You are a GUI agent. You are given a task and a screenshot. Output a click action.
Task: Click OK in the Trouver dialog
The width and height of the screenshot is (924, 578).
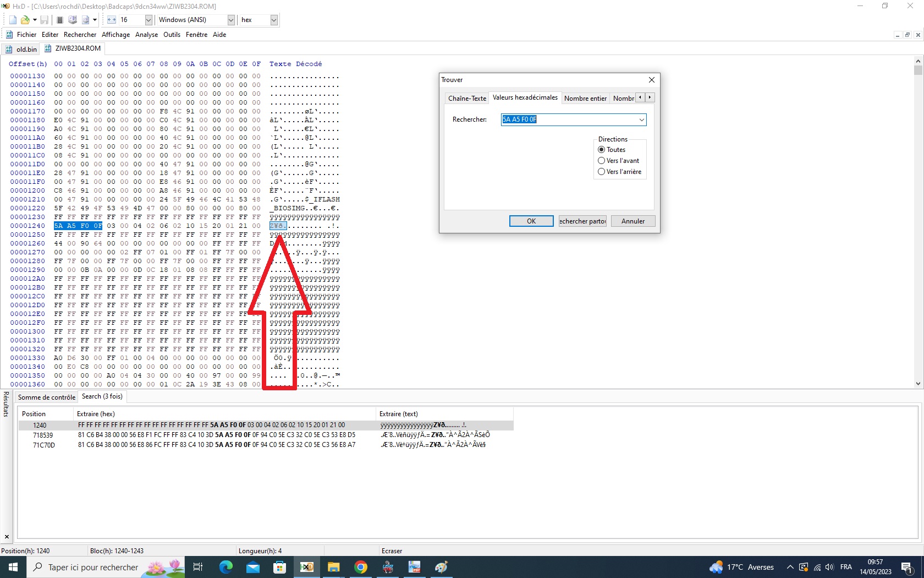[x=531, y=221]
